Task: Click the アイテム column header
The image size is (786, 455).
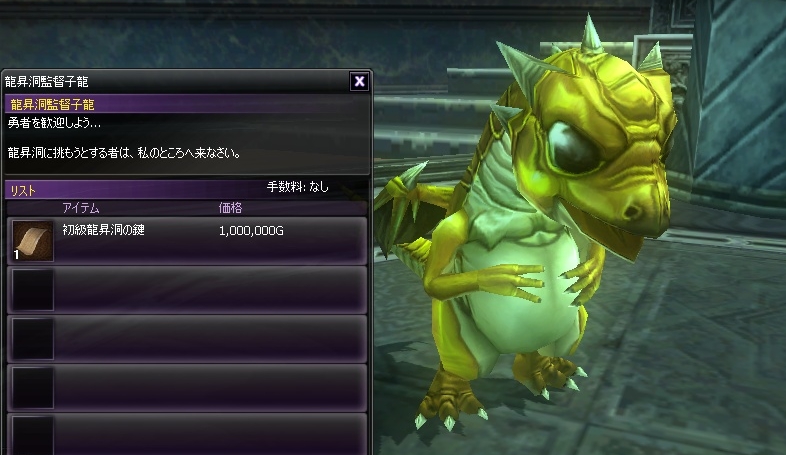Action: tap(81, 208)
